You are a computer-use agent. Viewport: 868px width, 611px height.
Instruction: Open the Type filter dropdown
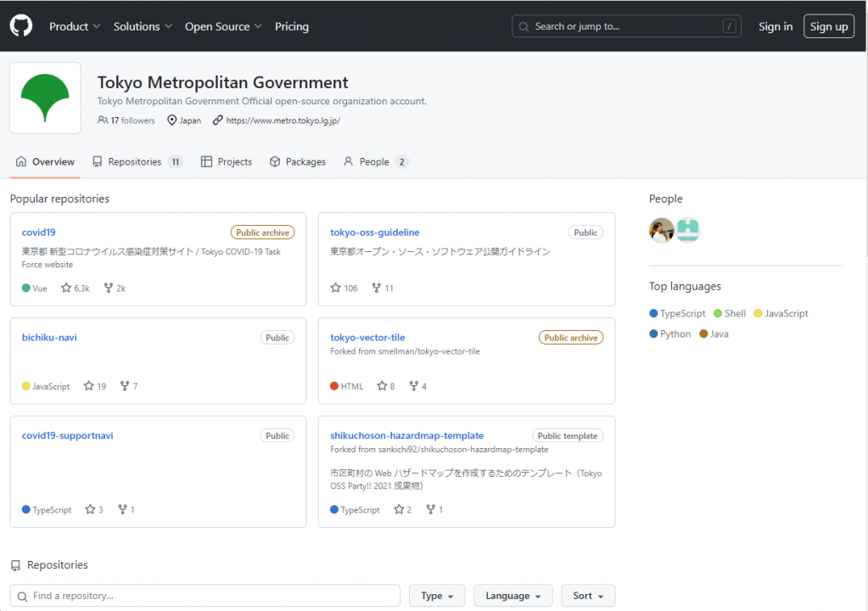click(x=437, y=596)
